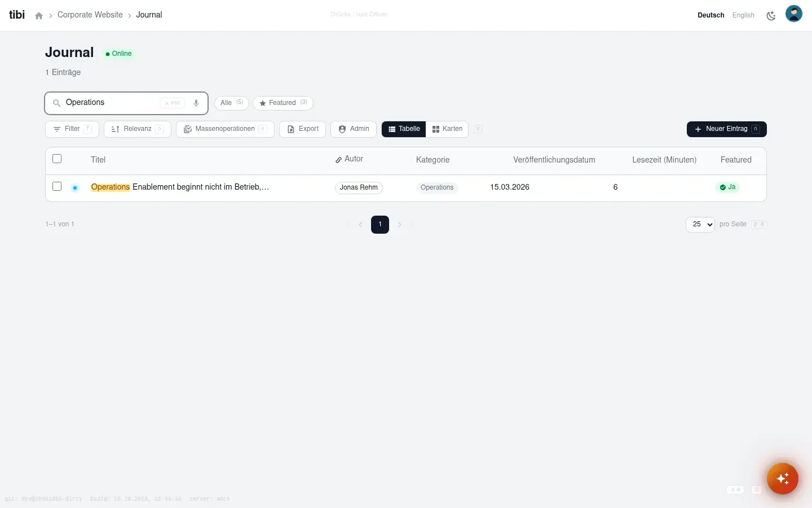The width and height of the screenshot is (812, 508).
Task: Sort by Lesezeit (Minuten) column
Action: tap(664, 160)
